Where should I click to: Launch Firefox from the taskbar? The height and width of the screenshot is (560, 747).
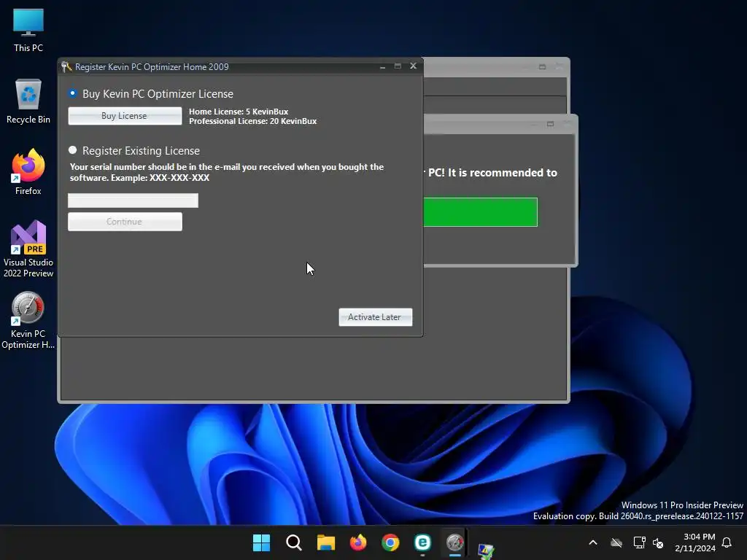point(358,542)
